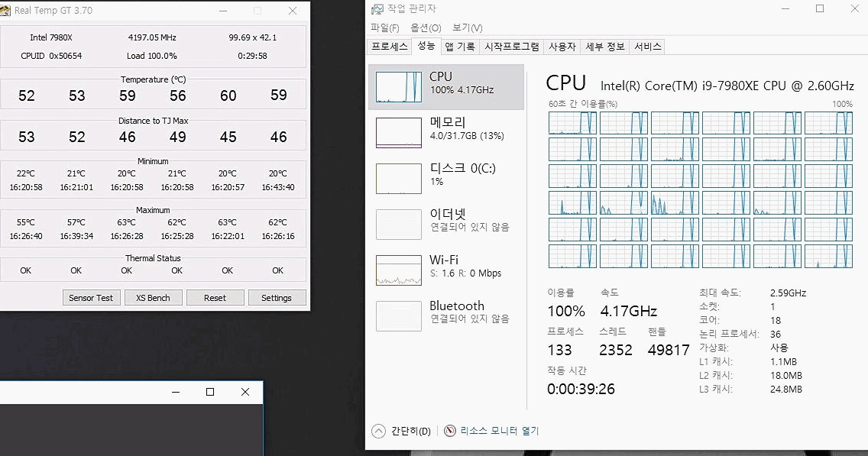This screenshot has height=456, width=868.
Task: Minimize the Real Temp GT window
Action: [x=223, y=11]
